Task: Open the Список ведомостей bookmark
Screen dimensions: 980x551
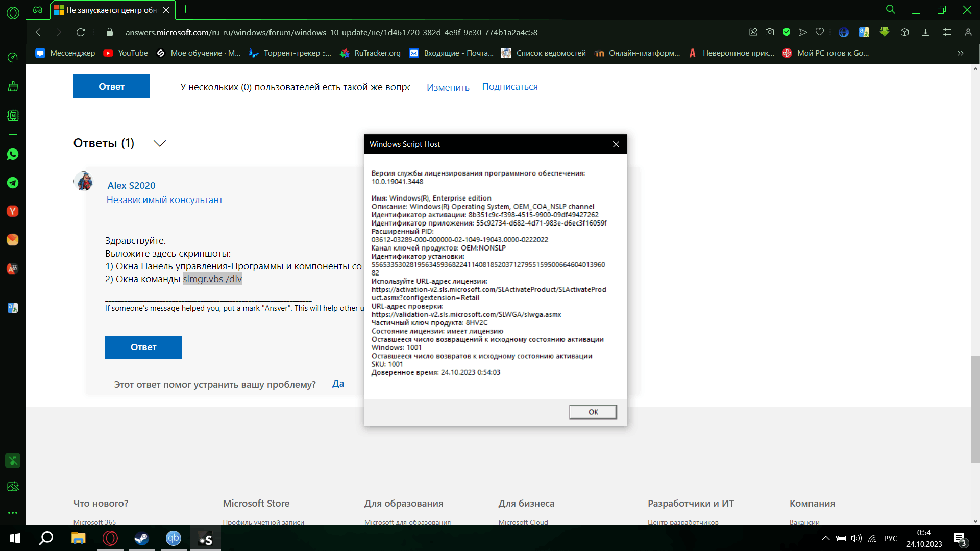Action: (x=544, y=53)
